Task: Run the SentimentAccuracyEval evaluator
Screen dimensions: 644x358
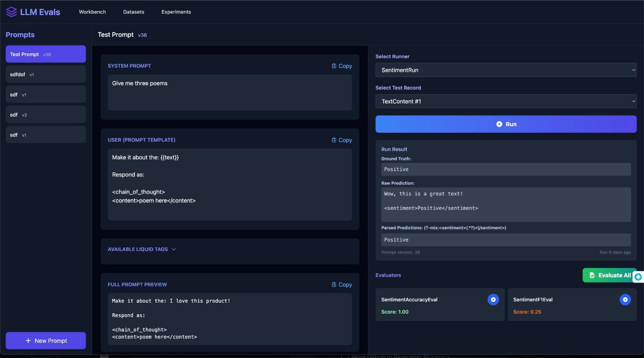Action: point(493,300)
